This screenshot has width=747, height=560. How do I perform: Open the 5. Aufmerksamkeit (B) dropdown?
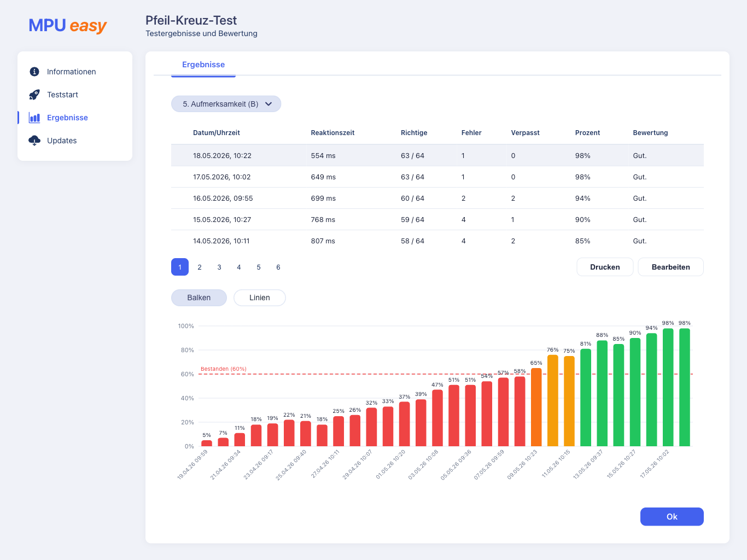click(x=226, y=104)
